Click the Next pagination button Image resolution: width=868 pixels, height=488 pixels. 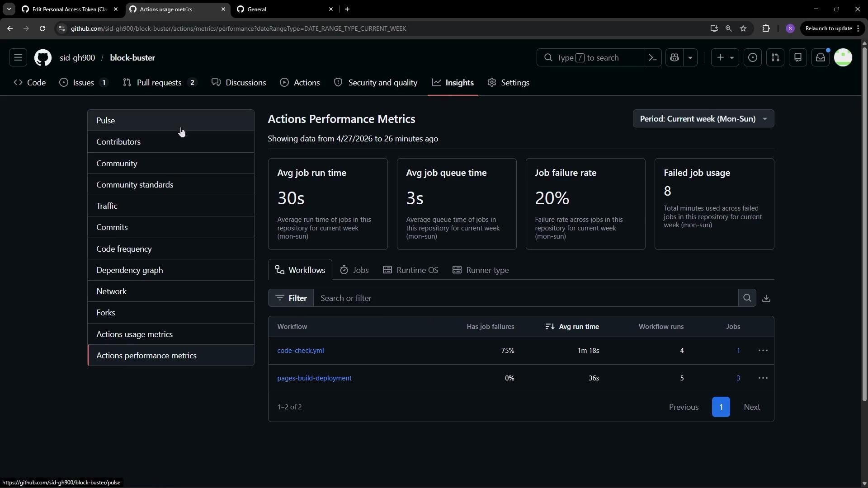[x=752, y=407]
